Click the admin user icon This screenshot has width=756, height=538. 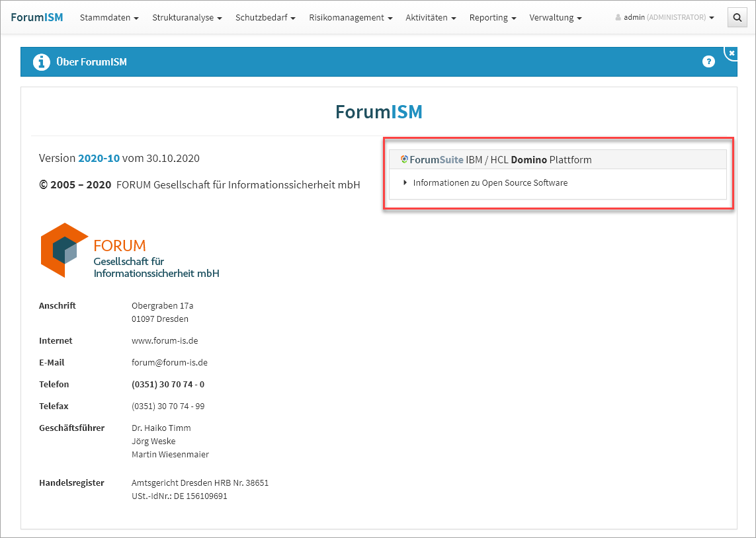click(x=618, y=17)
